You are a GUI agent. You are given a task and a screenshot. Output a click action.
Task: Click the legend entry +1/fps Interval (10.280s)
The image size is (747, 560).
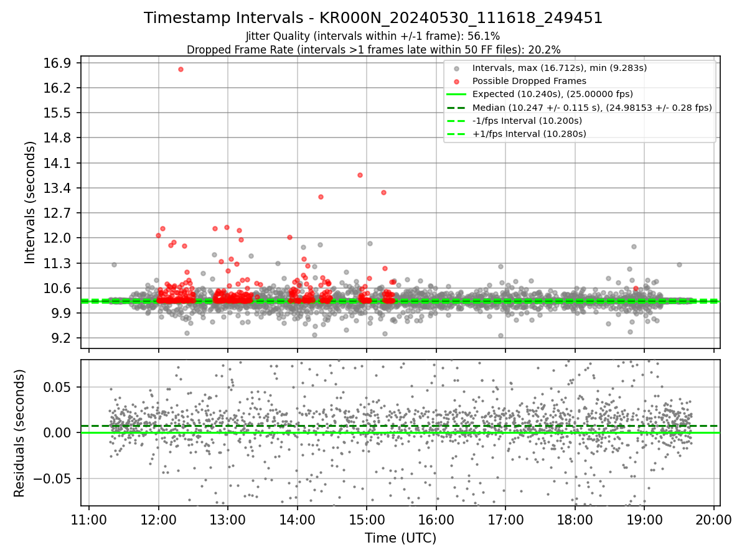tap(529, 133)
